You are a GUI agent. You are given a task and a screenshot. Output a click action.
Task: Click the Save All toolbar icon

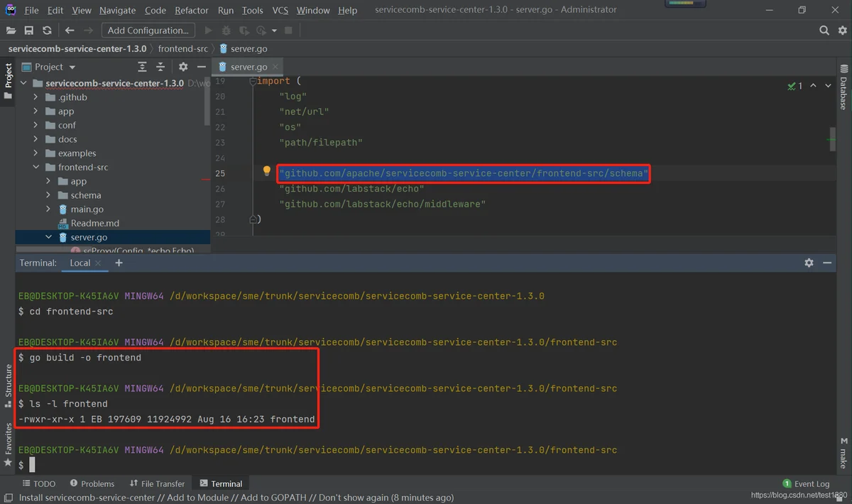click(28, 31)
